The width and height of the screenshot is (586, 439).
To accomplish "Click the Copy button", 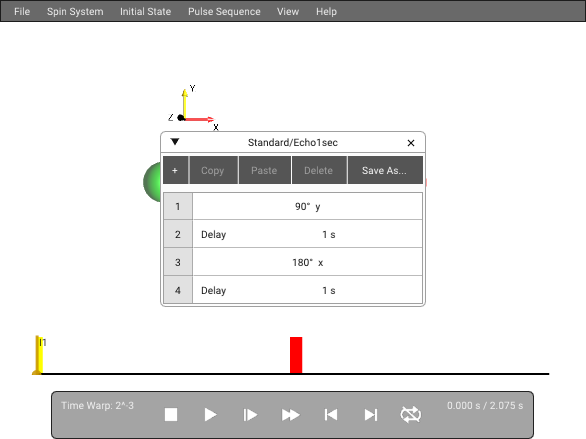I will 213,170.
